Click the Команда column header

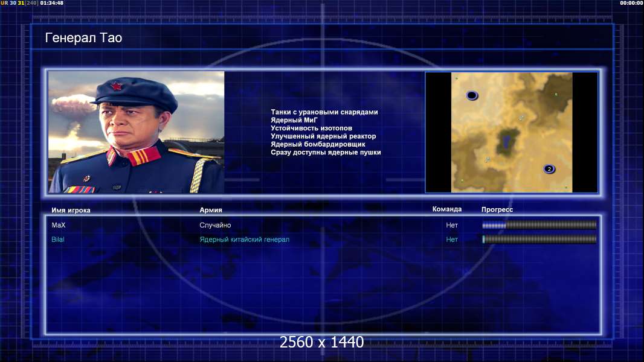pyautogui.click(x=447, y=209)
